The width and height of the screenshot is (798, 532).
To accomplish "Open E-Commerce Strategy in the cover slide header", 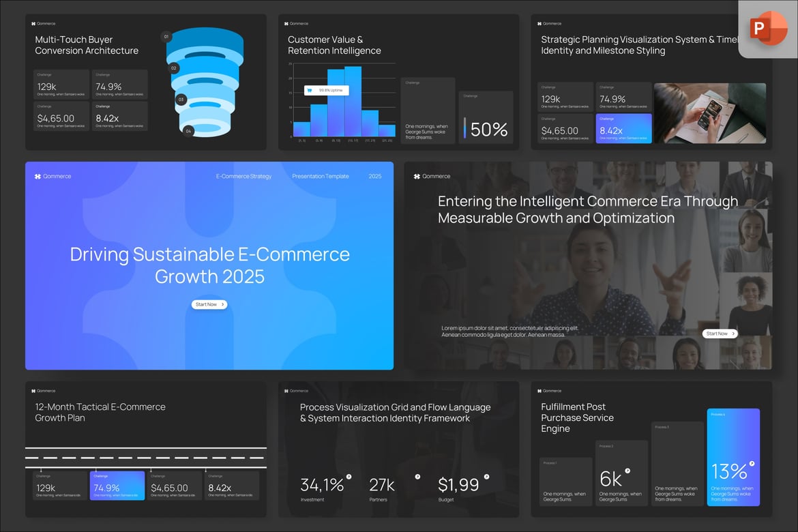I will pos(243,176).
